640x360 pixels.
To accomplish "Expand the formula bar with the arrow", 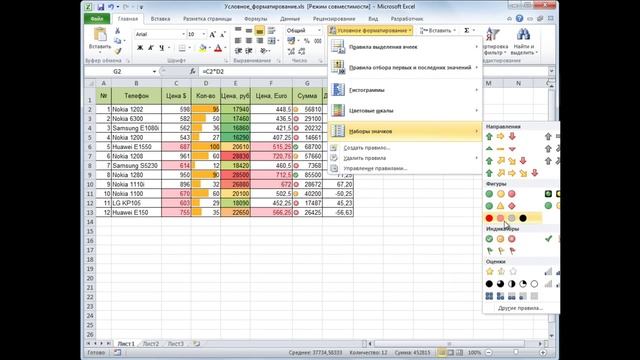I will coord(551,71).
